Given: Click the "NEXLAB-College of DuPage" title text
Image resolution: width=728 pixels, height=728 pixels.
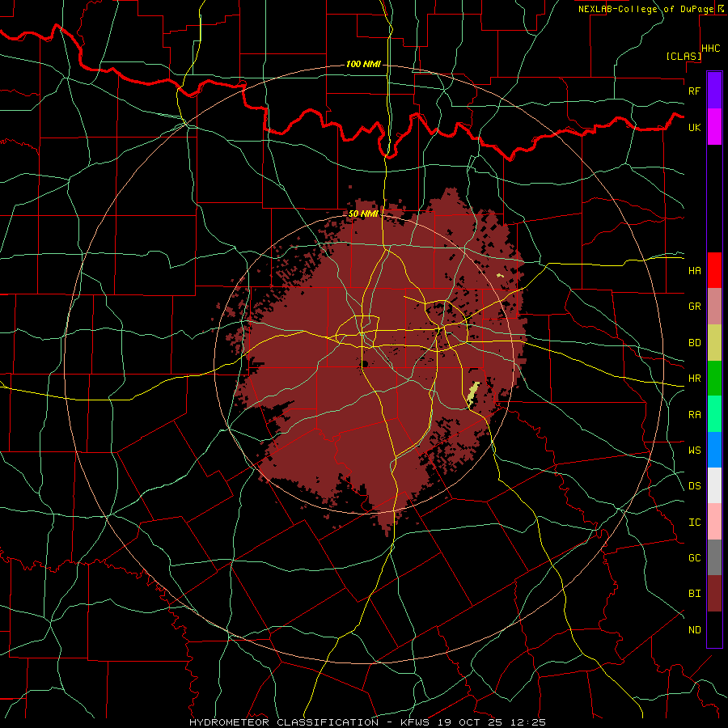Looking at the screenshot, I should 647,9.
